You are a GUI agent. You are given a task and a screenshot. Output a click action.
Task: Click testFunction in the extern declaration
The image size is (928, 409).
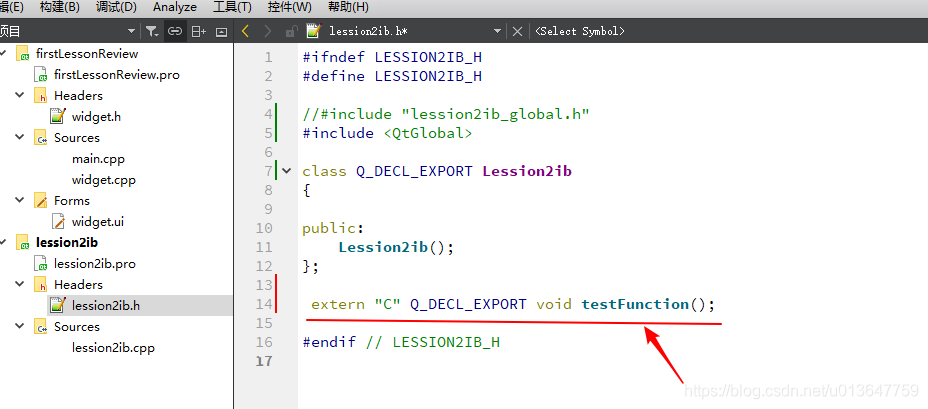635,304
